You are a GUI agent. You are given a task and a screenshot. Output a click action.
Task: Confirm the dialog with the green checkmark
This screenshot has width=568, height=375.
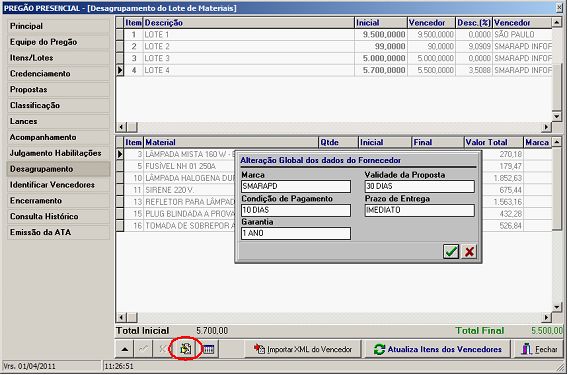(x=451, y=251)
